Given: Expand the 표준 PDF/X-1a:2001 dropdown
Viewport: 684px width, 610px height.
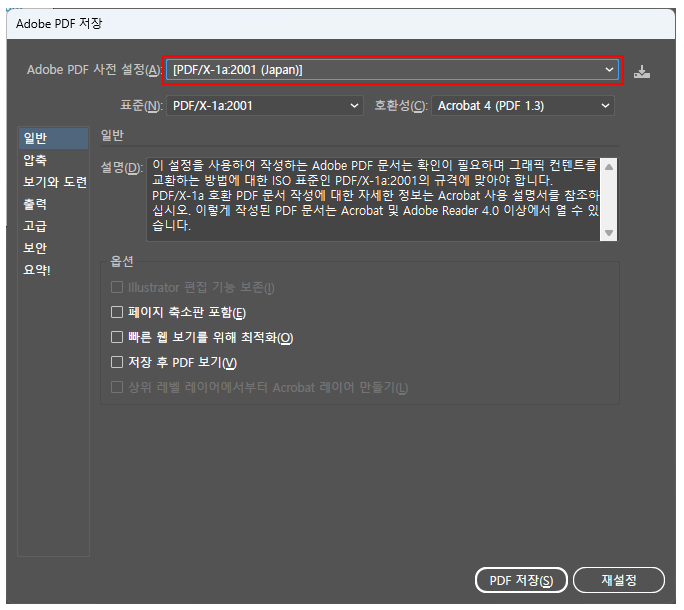Looking at the screenshot, I should (267, 105).
